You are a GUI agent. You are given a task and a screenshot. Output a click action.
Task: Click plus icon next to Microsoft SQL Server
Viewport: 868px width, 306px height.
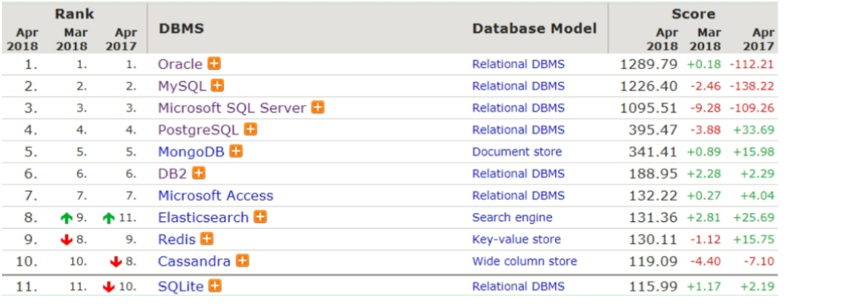tap(318, 108)
